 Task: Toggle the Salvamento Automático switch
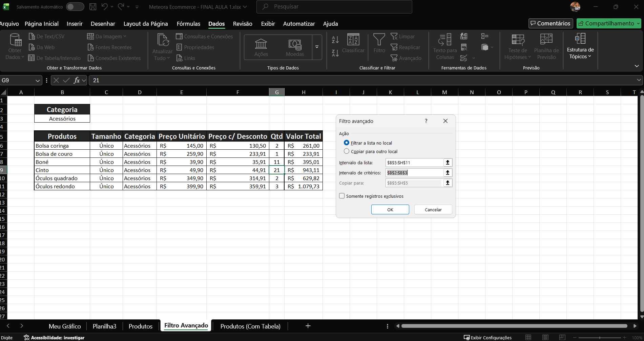(75, 7)
